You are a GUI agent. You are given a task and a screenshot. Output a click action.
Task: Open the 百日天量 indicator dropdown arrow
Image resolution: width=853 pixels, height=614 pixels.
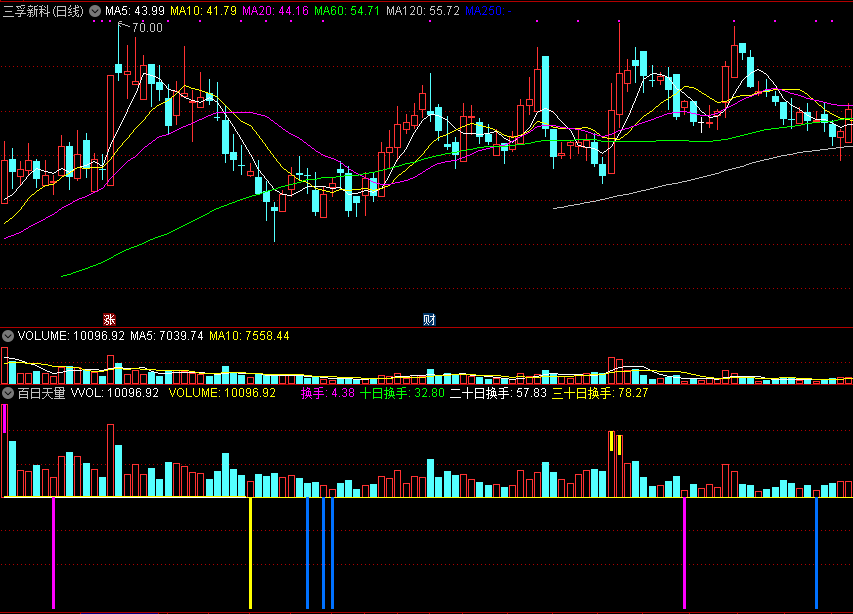[x=8, y=393]
